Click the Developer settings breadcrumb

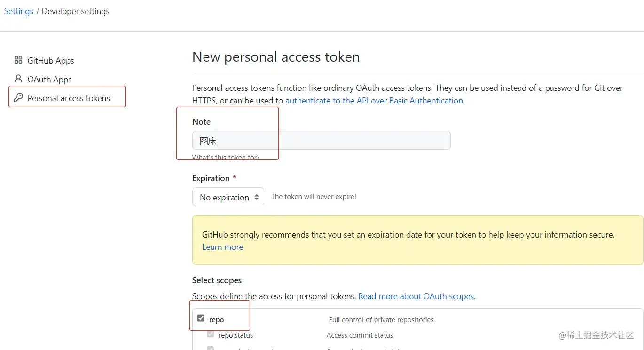tap(75, 11)
